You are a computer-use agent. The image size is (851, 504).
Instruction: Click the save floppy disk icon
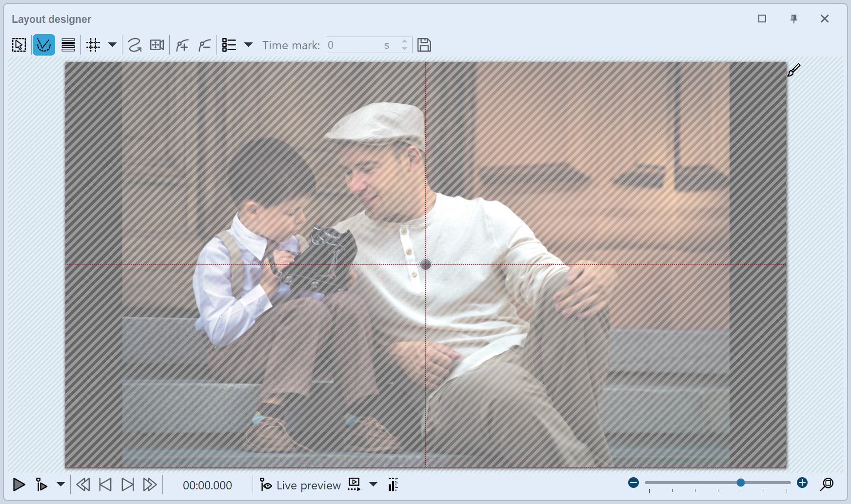click(424, 45)
